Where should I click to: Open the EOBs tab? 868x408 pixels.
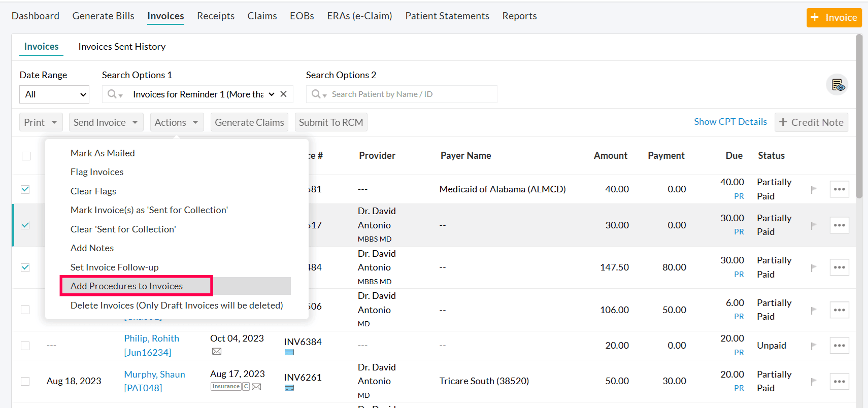(302, 16)
